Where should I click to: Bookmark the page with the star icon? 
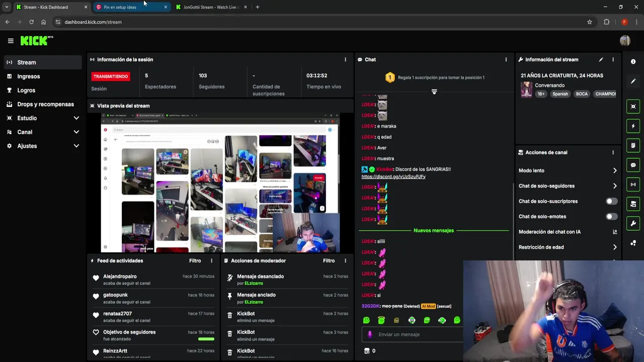coord(590,22)
